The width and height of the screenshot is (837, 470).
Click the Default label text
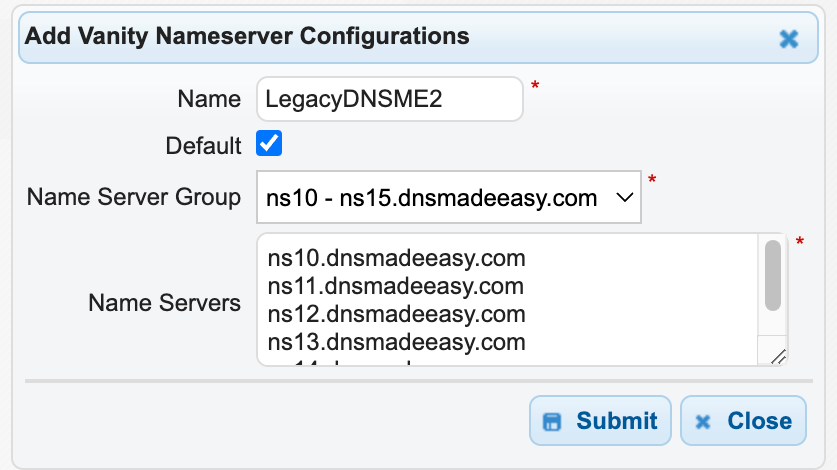point(203,146)
